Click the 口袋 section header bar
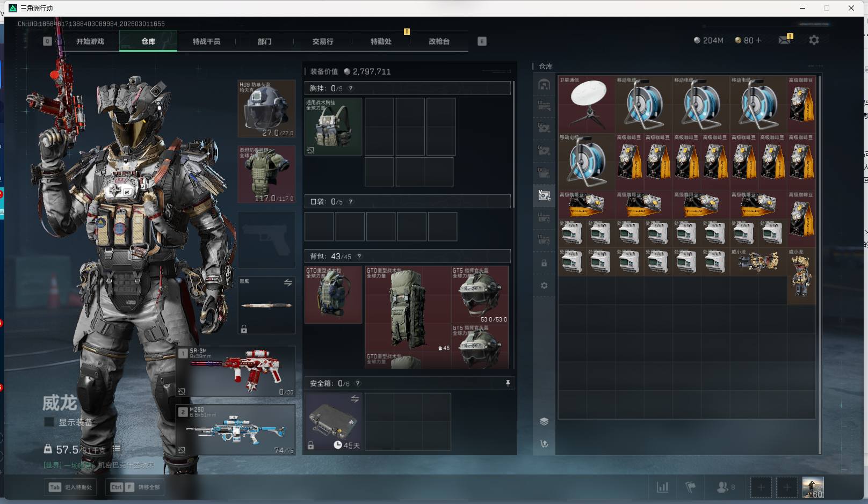 [x=408, y=202]
